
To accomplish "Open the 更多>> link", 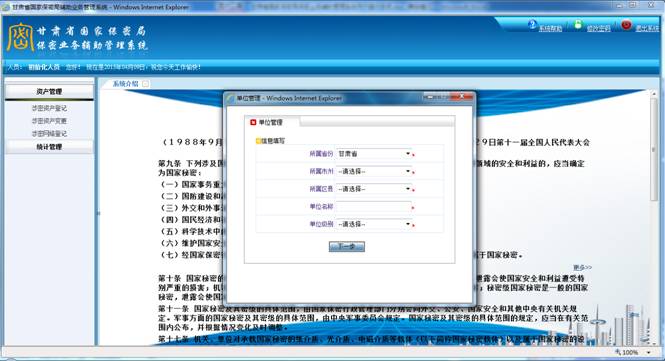I will [x=582, y=267].
